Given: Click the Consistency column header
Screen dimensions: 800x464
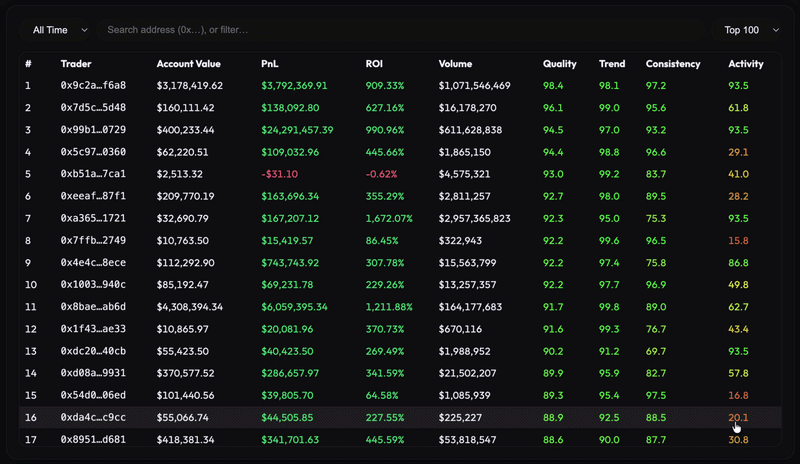Looking at the screenshot, I should pos(673,64).
